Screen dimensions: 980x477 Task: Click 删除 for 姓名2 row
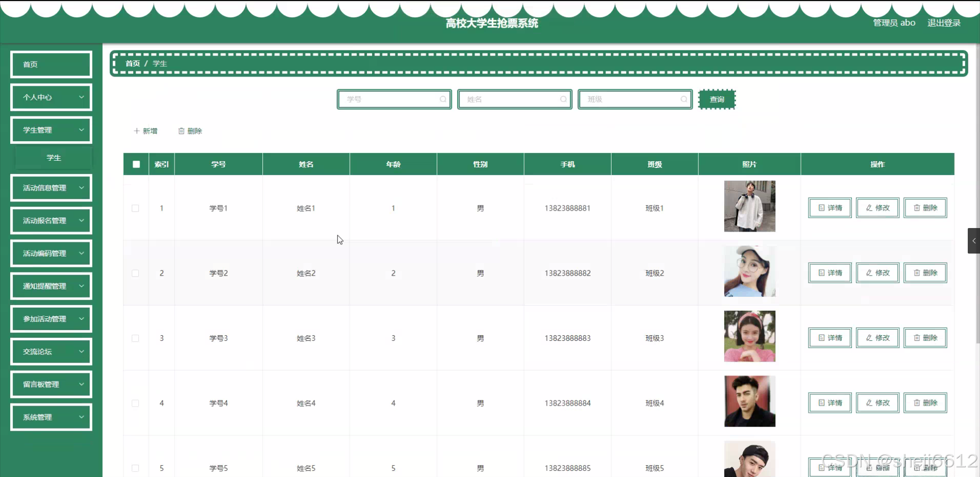pyautogui.click(x=925, y=273)
